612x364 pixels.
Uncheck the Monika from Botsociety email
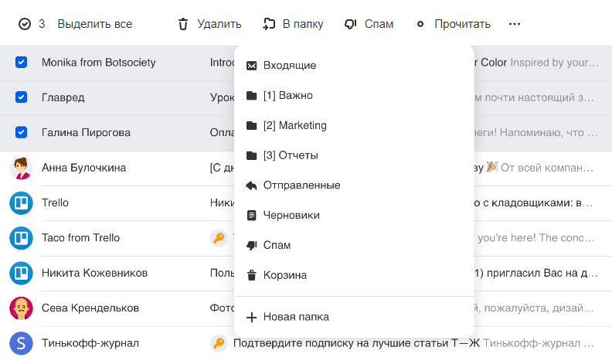tap(22, 62)
